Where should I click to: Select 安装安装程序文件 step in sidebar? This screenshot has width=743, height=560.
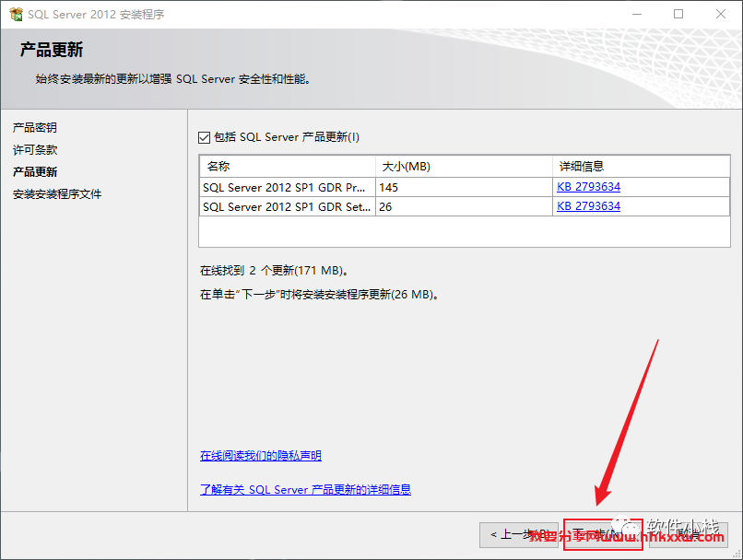(57, 194)
